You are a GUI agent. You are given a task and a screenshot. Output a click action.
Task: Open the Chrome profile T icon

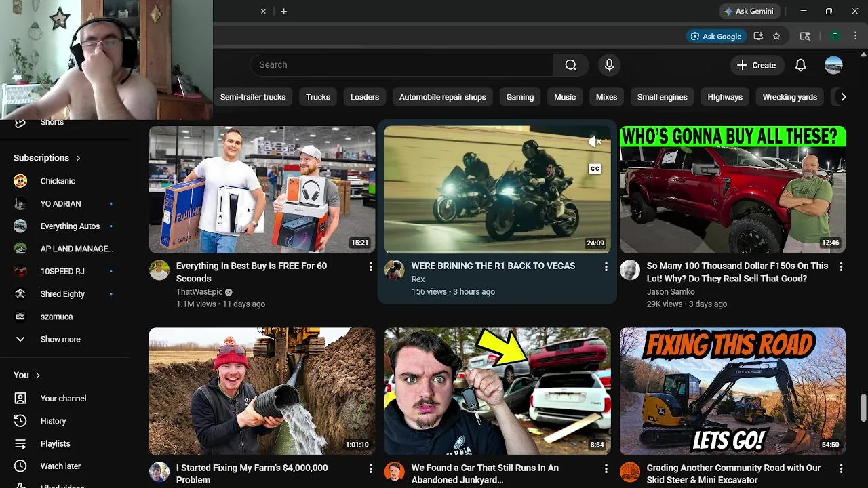click(835, 36)
